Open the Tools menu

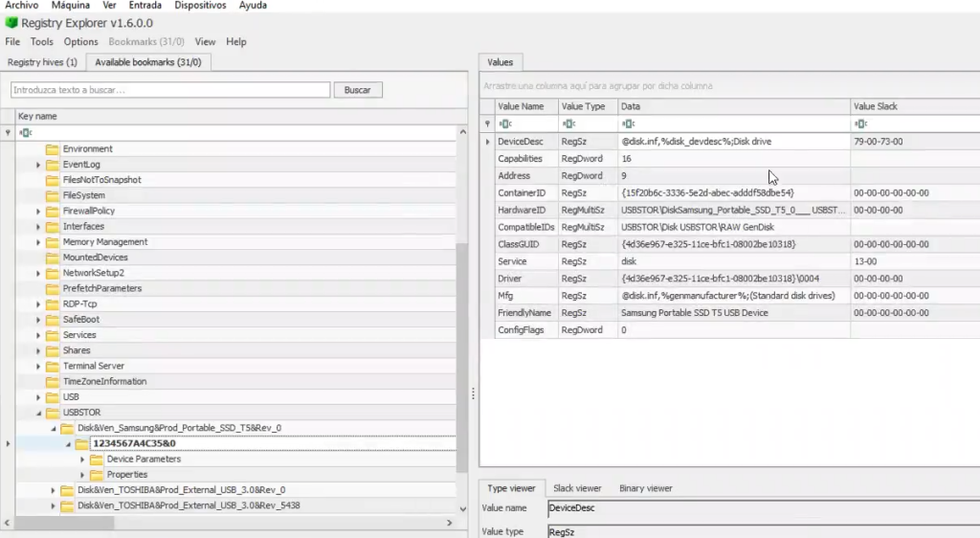click(x=42, y=42)
